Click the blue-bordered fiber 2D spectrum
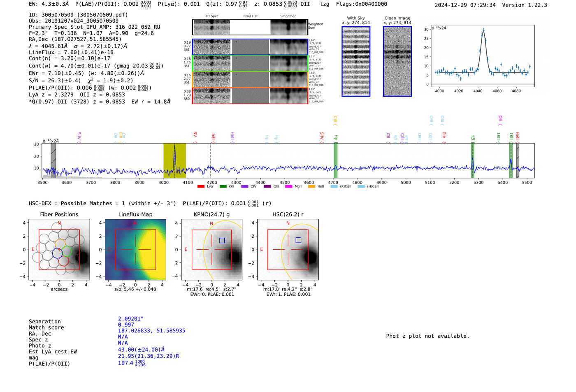 click(x=250, y=47)
